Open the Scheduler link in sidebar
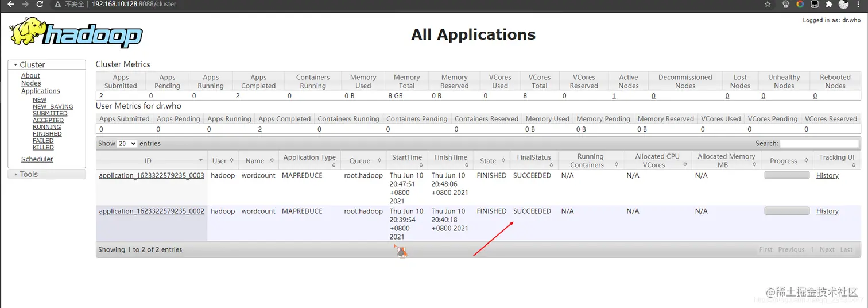The image size is (868, 308). point(37,159)
